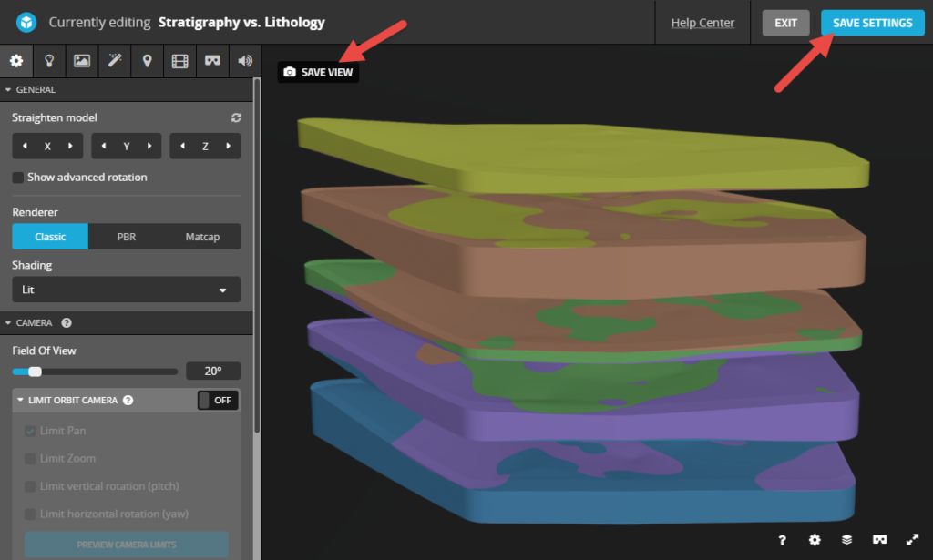Enable Show advanced rotation checkbox
Viewport: 933px width, 560px height.
click(18, 178)
